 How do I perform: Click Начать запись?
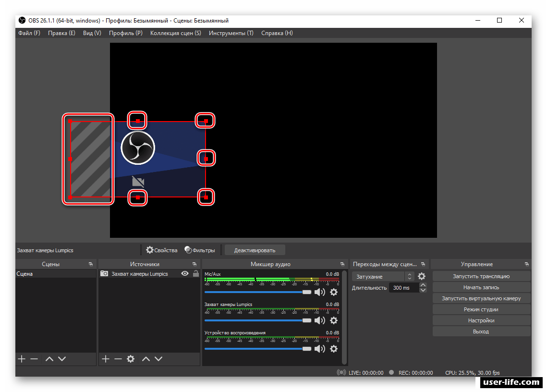(x=481, y=287)
